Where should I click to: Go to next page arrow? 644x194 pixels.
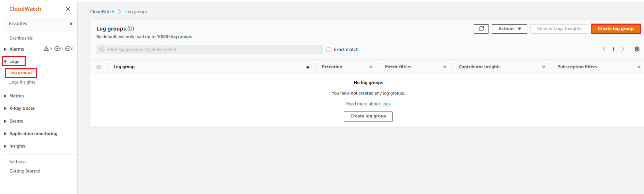(x=622, y=49)
